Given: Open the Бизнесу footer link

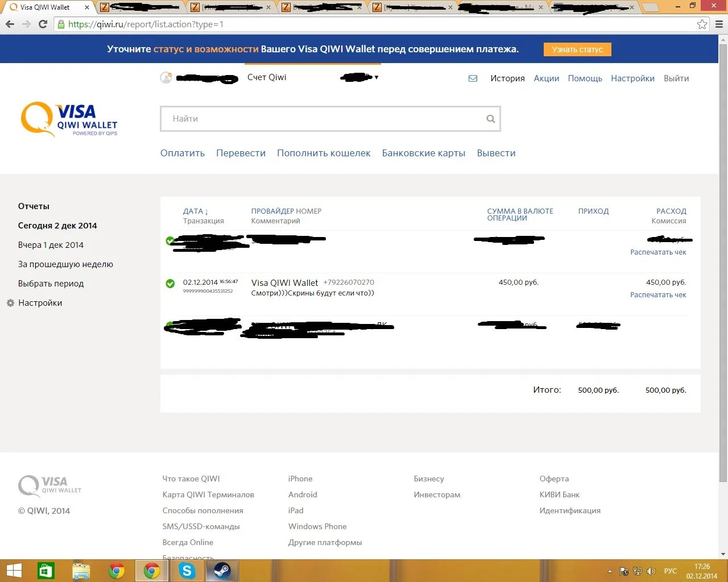Looking at the screenshot, I should [429, 479].
